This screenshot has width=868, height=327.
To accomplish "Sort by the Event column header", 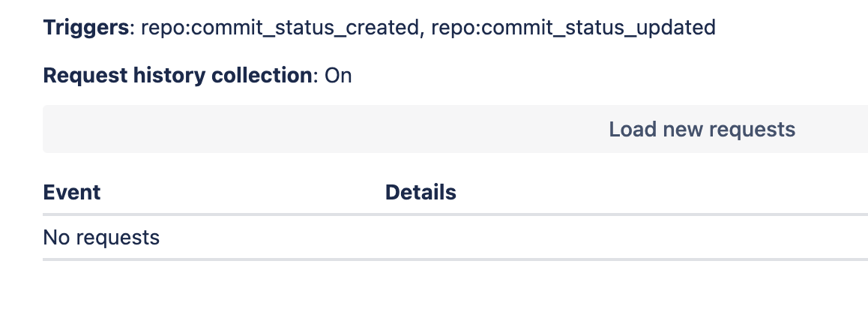I will (72, 192).
